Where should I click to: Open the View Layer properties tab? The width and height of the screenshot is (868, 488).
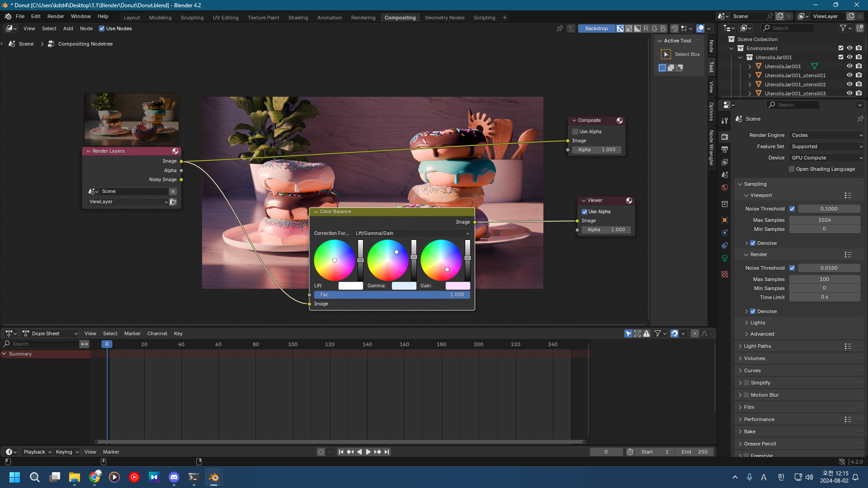coord(725,162)
